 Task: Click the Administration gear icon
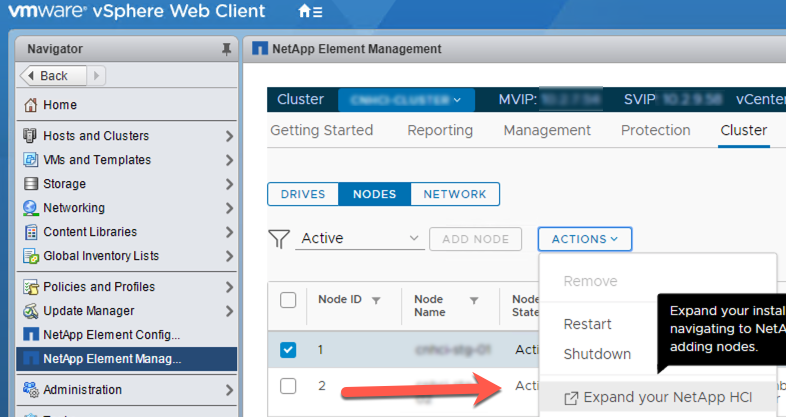point(31,389)
